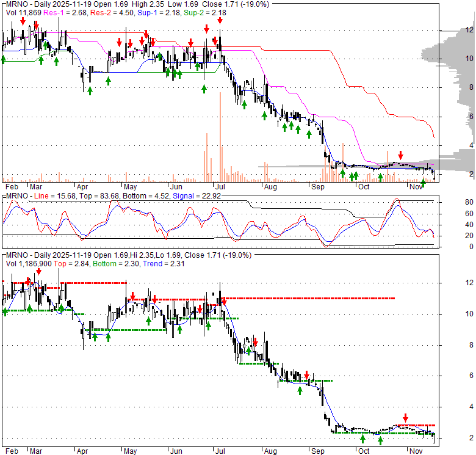
Task: Click the green up arrow at far left of top chart
Action: tap(4, 59)
